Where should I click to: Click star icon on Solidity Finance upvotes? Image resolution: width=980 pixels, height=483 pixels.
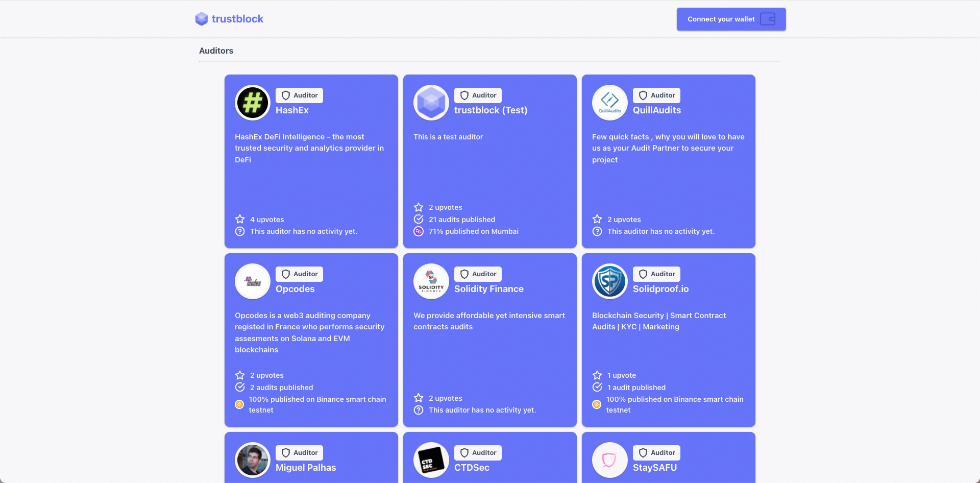419,398
